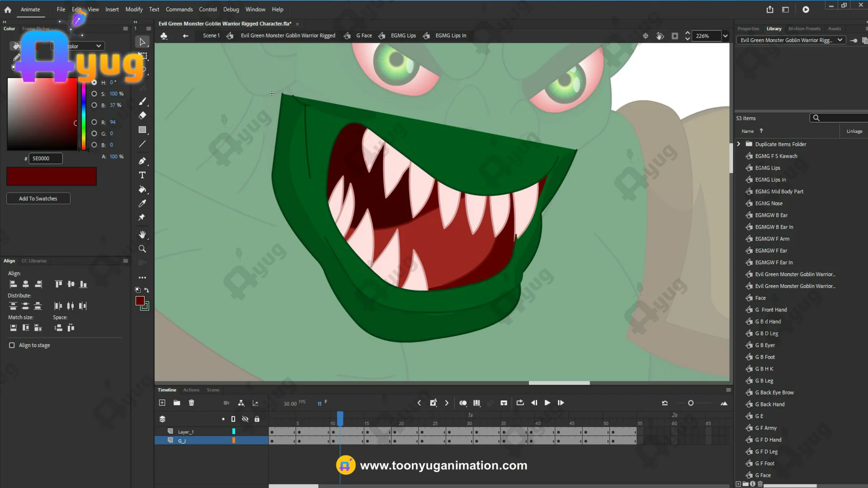Screen dimensions: 868x488
Task: Select the Hand tool
Action: 142,235
